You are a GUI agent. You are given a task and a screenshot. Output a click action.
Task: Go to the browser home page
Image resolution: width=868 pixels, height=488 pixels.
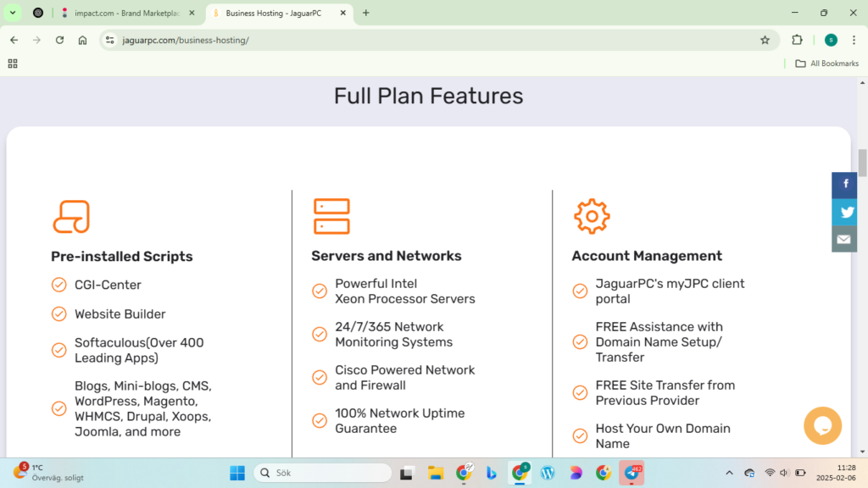pos(82,40)
